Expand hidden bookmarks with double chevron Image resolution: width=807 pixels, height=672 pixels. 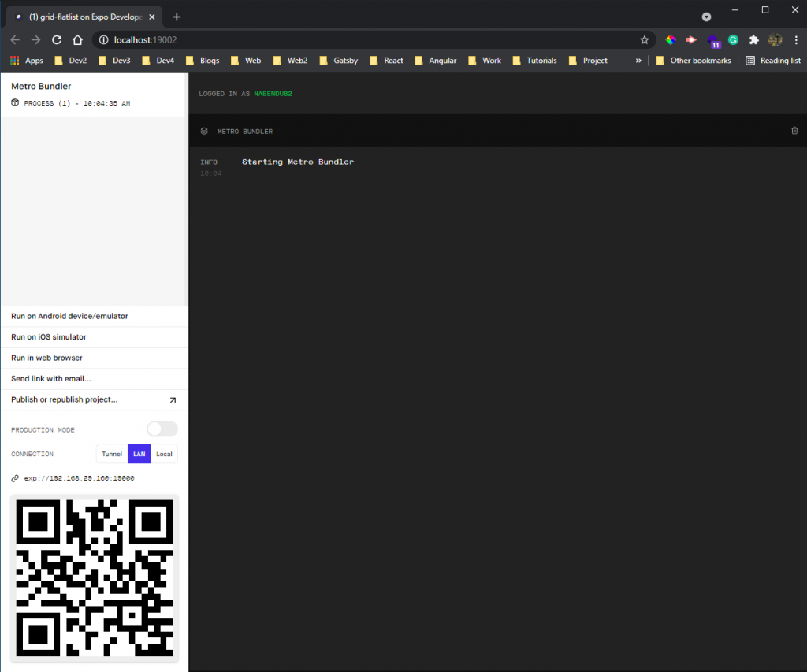coord(638,60)
